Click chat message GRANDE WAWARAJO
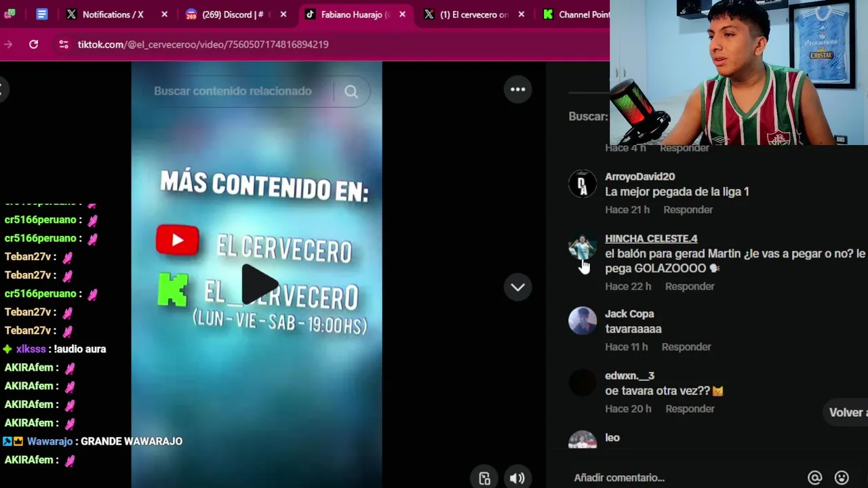This screenshot has width=868, height=488. tap(132, 441)
